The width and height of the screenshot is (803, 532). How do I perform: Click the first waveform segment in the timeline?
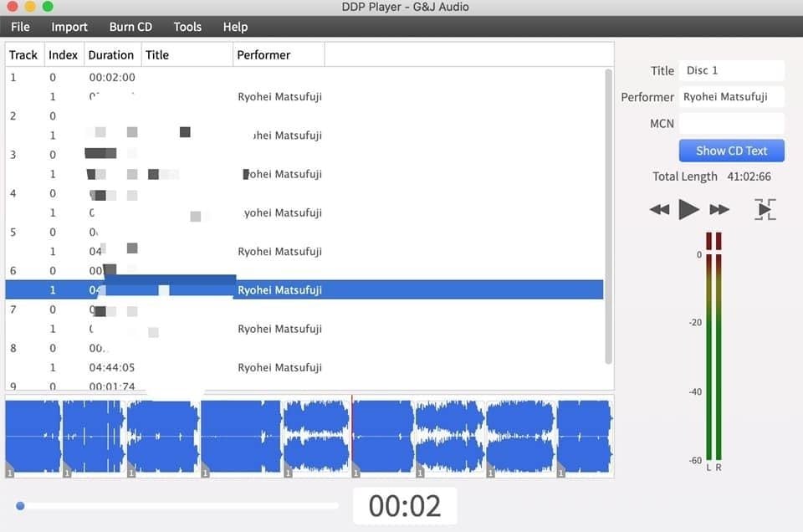pos(33,437)
